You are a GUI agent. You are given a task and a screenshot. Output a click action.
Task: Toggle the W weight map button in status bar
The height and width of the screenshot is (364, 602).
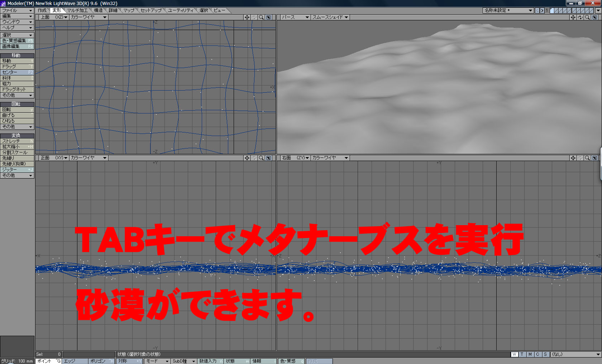click(x=515, y=354)
